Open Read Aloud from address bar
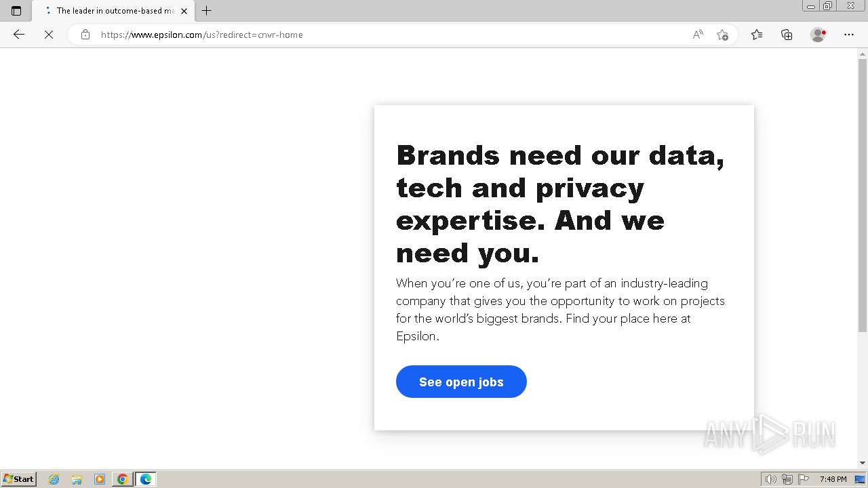Screen dimensions: 868x488 (698, 35)
